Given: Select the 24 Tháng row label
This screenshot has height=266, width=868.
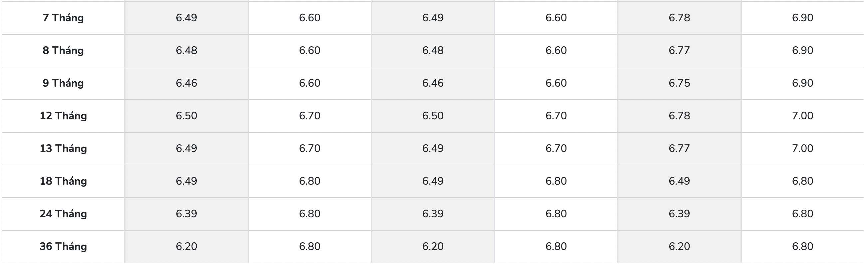Looking at the screenshot, I should 63,214.
